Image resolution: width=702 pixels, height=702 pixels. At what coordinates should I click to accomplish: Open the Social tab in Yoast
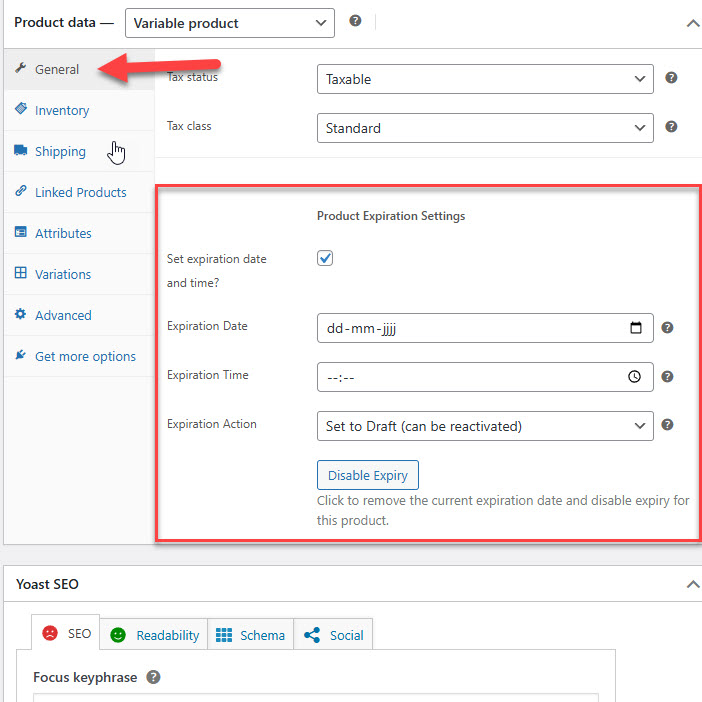click(x=333, y=635)
